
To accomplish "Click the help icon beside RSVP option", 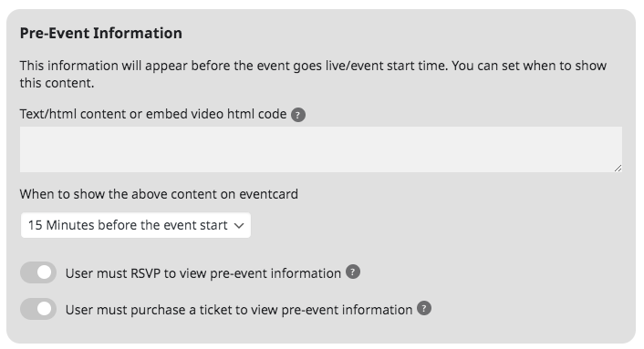I will pyautogui.click(x=353, y=272).
